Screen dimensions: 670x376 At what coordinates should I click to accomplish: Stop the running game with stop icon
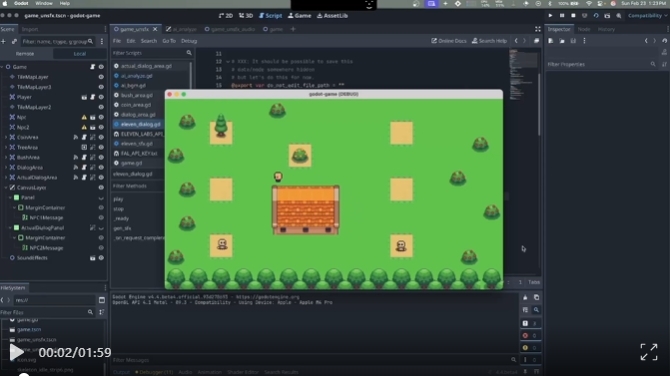[x=573, y=16]
